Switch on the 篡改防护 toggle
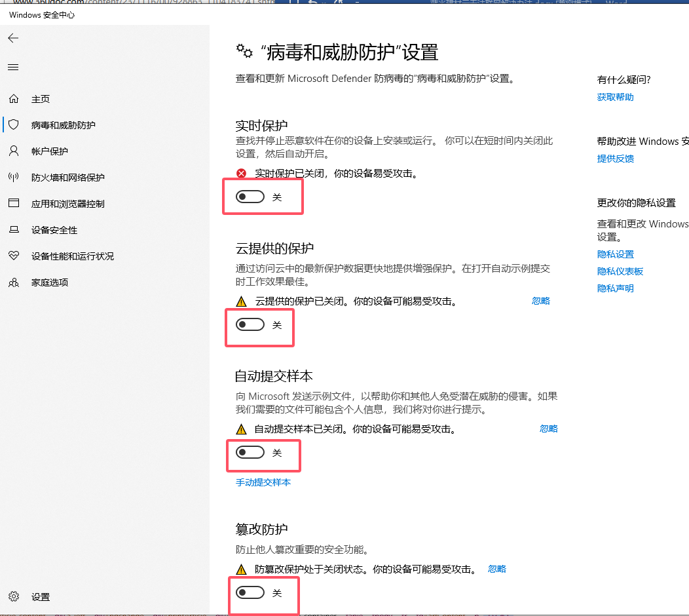Screen dimensions: 689x616 point(250,592)
